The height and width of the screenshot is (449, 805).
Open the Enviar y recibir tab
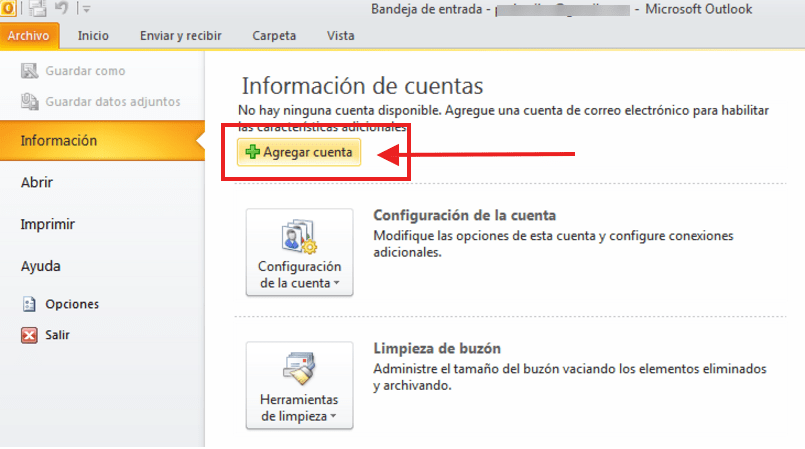click(181, 35)
